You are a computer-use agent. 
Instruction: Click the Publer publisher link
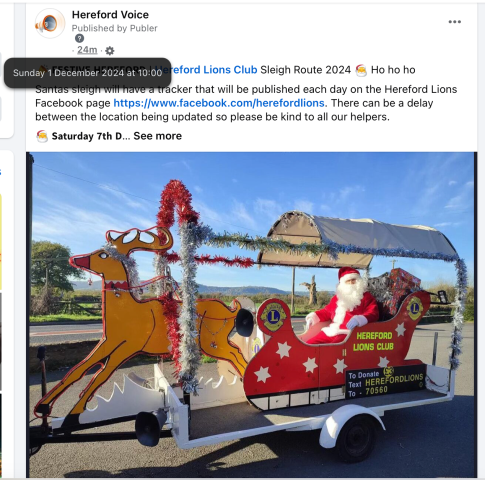[143, 28]
